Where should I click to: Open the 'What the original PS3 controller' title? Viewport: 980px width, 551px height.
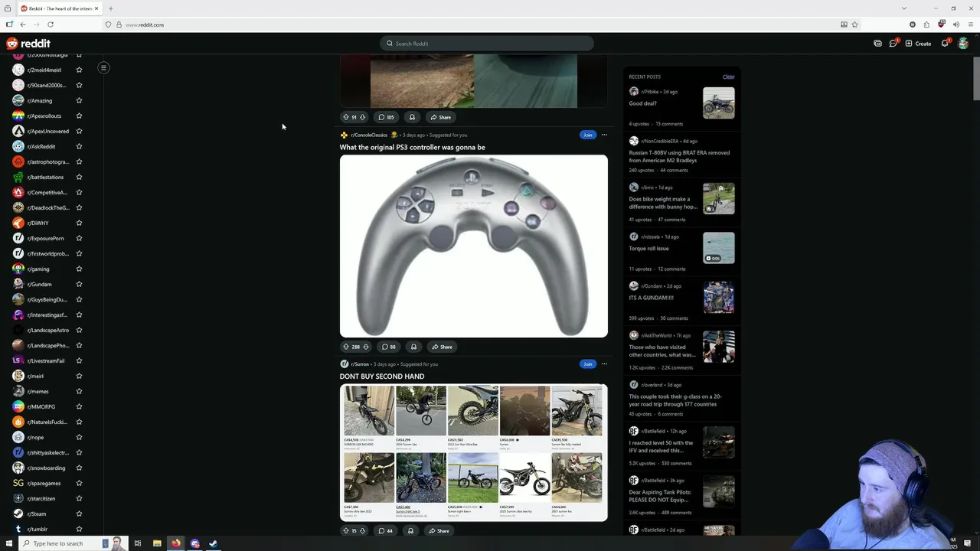413,147
